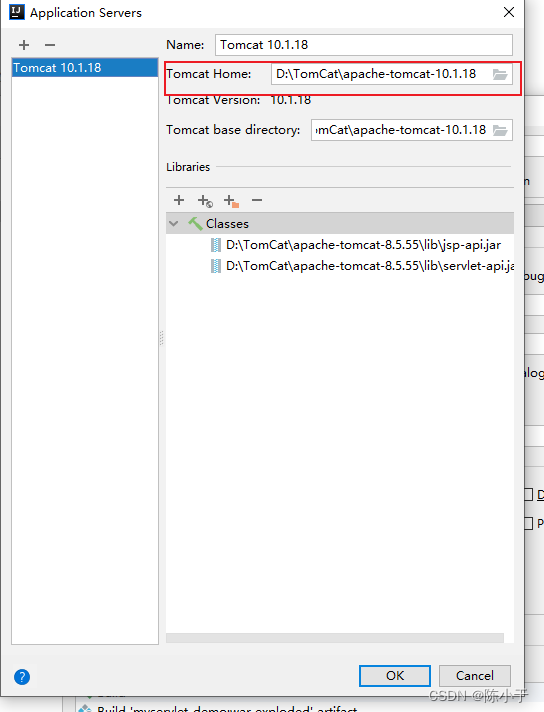Click the Cancel button
544x712 pixels.
coord(475,676)
